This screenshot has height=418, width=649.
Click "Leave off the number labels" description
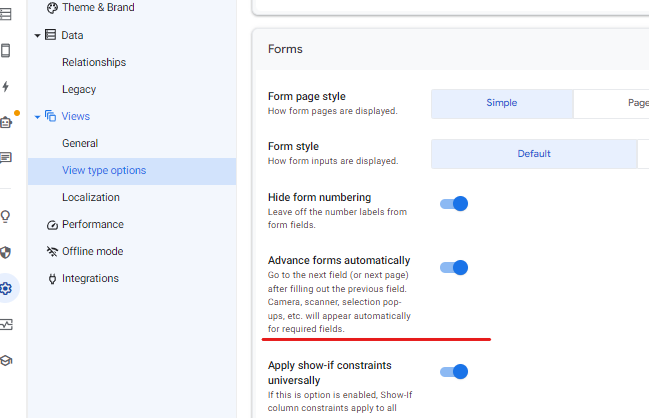(x=337, y=219)
